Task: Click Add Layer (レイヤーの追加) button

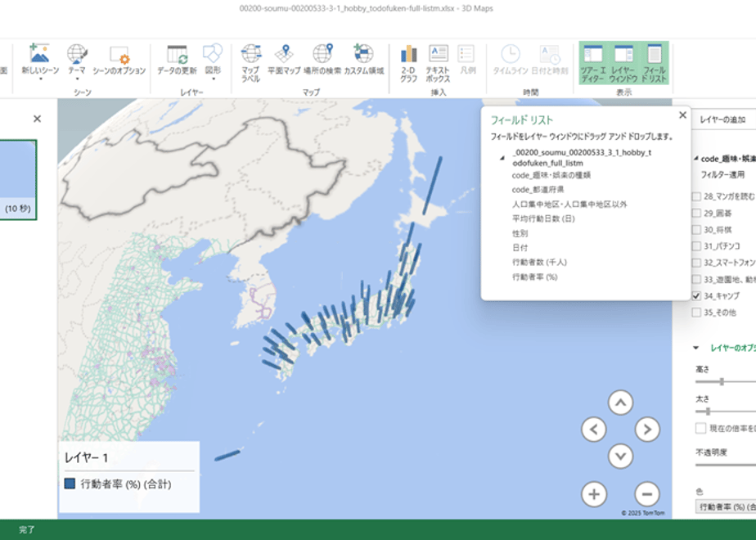Action: pos(723,119)
